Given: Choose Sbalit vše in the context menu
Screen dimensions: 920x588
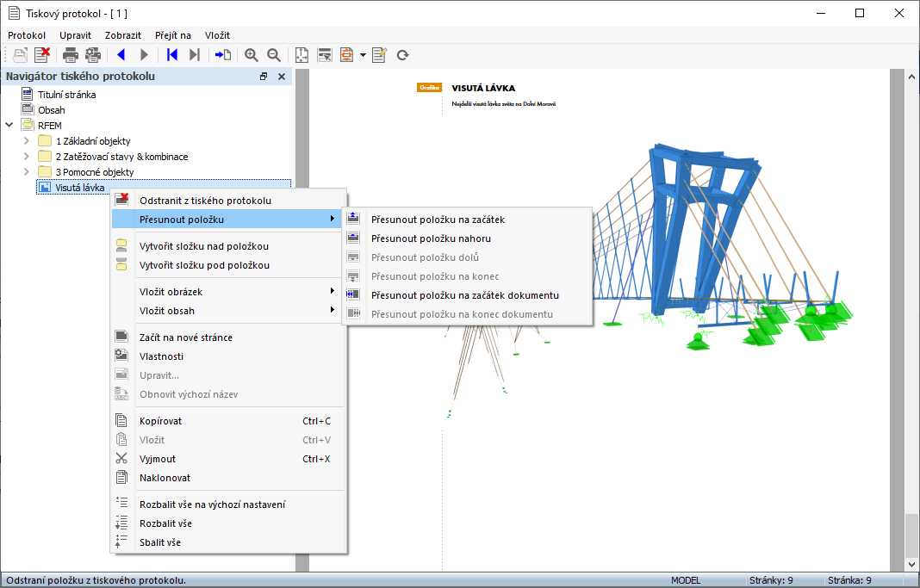Looking at the screenshot, I should [x=228, y=542].
